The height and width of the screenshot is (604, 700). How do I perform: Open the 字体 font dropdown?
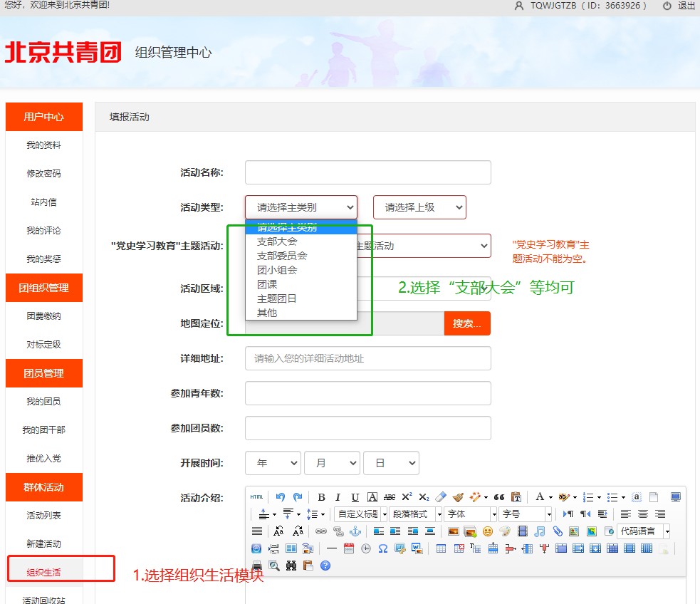470,514
